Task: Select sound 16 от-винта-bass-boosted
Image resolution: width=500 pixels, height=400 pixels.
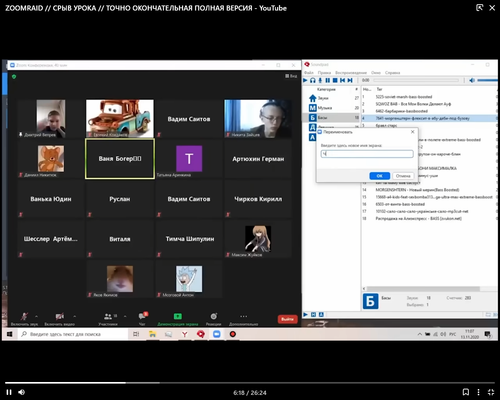Action: pos(429,204)
